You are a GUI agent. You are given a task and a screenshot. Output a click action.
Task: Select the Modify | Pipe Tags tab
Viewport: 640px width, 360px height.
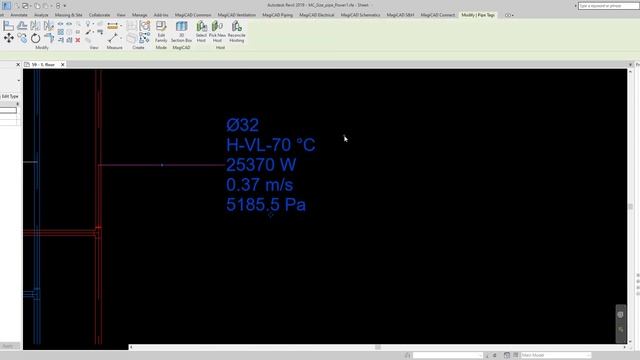click(478, 15)
